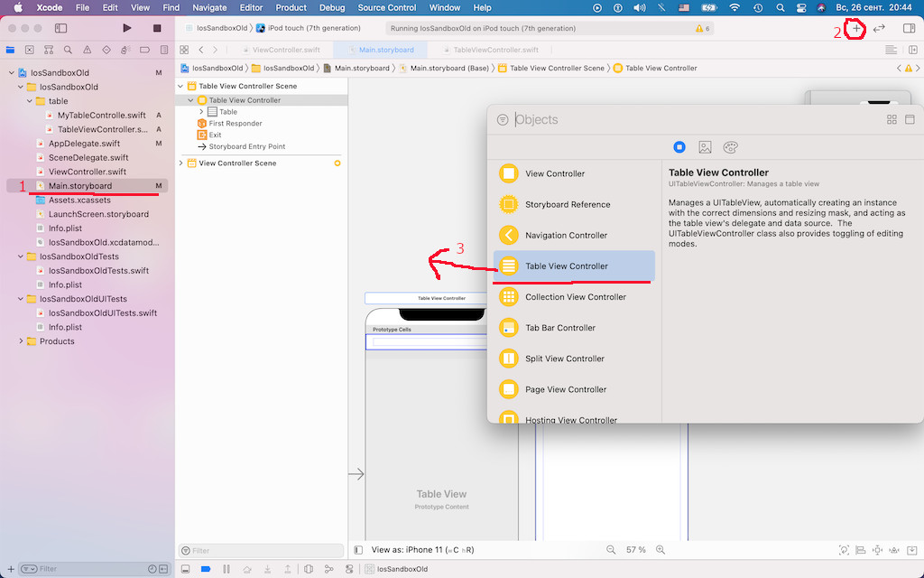Stop the running app

pos(157,28)
